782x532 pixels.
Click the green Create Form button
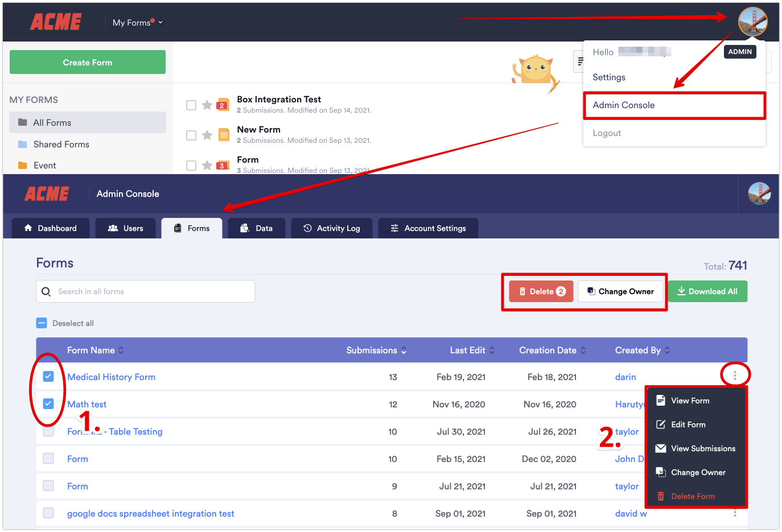[88, 62]
